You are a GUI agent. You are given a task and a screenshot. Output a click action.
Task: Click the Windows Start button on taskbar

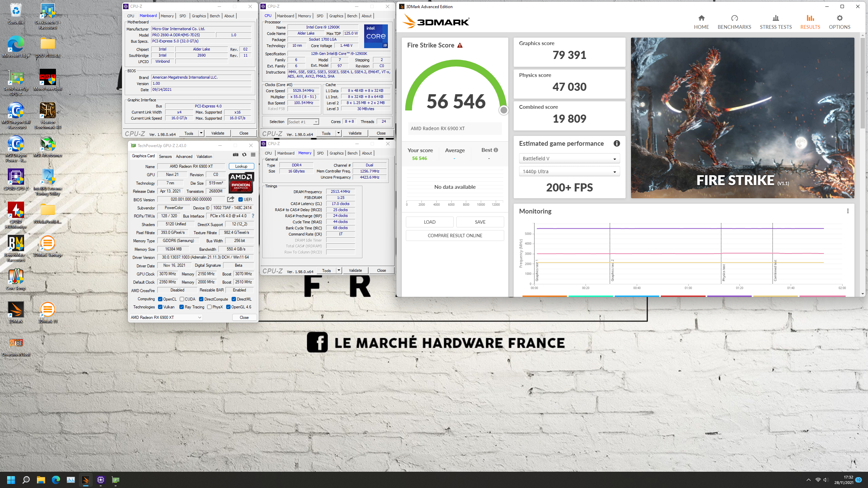[11, 480]
